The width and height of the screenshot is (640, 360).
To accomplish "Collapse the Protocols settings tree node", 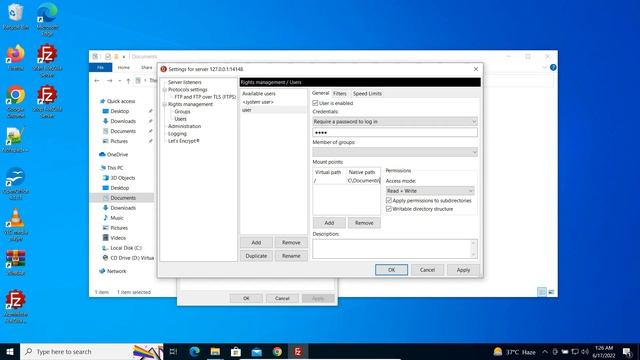I will [x=165, y=90].
